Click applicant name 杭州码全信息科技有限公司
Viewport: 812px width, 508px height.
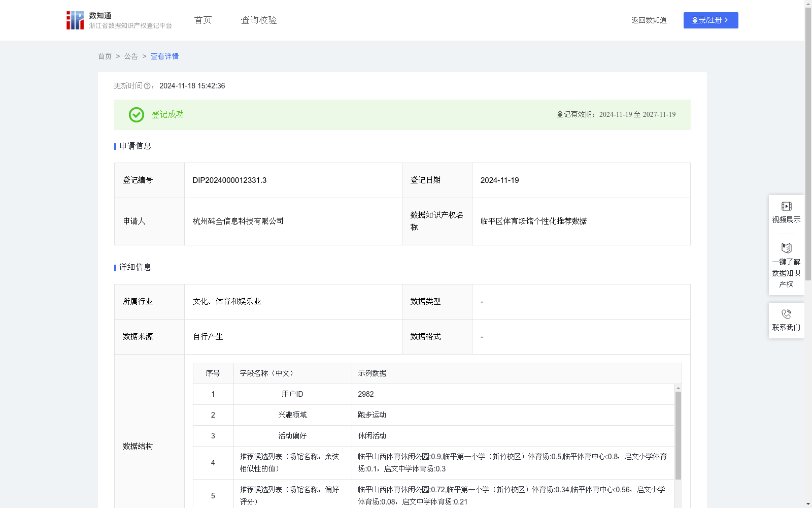pos(238,221)
